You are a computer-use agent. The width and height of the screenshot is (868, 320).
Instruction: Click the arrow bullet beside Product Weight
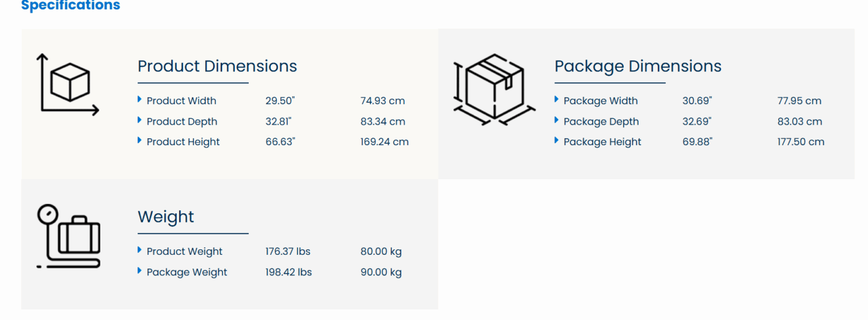click(x=139, y=250)
